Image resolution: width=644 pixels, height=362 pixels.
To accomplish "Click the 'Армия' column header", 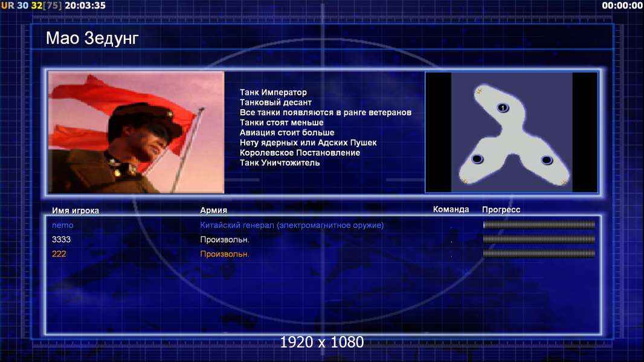I will point(213,210).
